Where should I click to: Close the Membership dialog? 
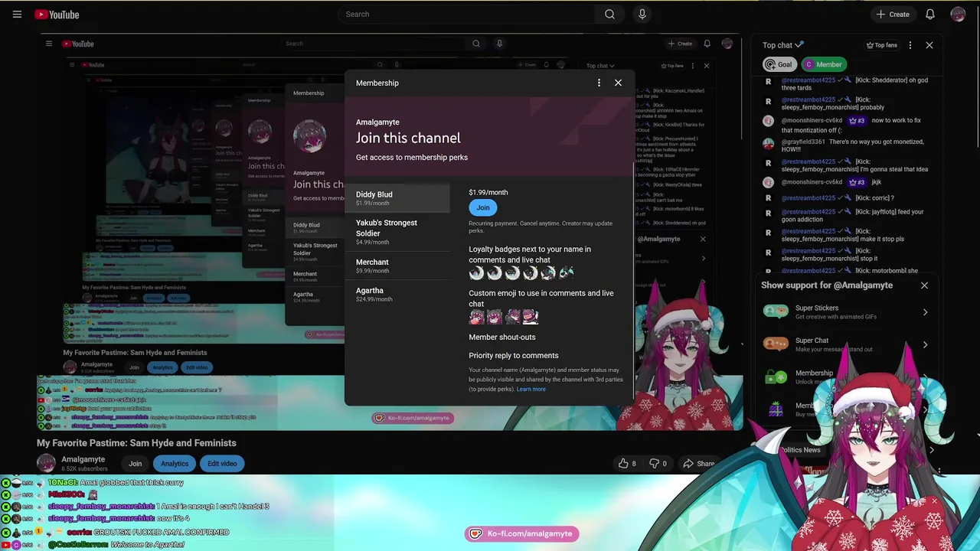pyautogui.click(x=618, y=83)
